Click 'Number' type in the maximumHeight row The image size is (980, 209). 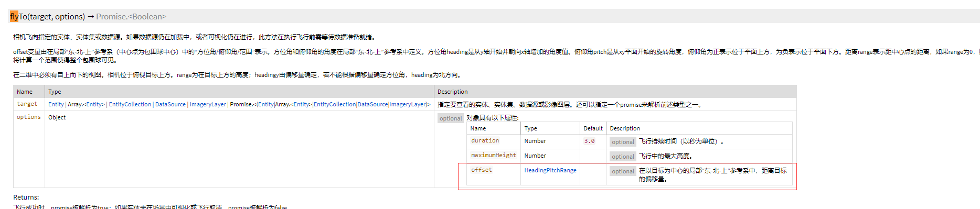pyautogui.click(x=535, y=156)
